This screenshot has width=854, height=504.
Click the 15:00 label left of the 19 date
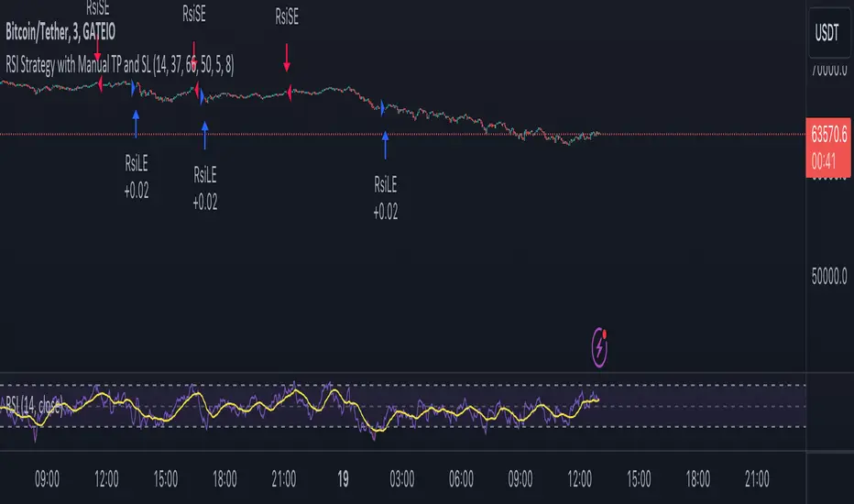point(166,479)
